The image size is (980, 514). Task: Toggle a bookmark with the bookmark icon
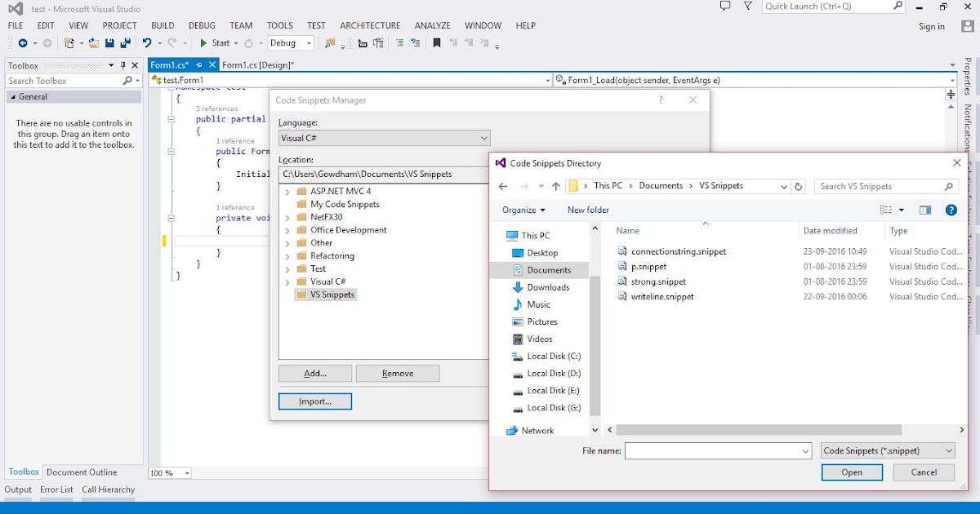(x=435, y=42)
